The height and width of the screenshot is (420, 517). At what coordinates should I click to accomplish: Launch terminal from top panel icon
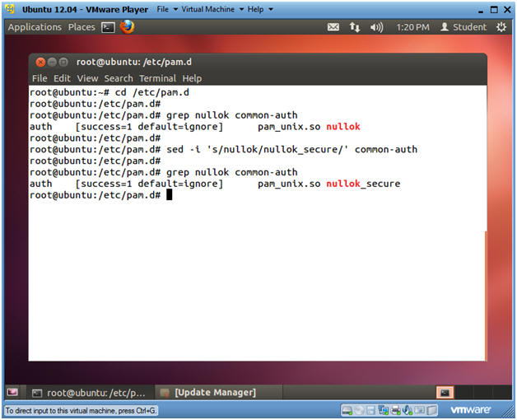click(x=108, y=27)
